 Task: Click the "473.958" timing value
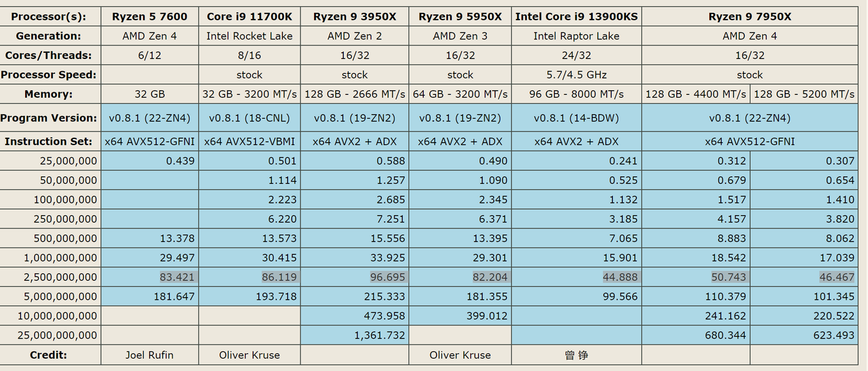[384, 315]
